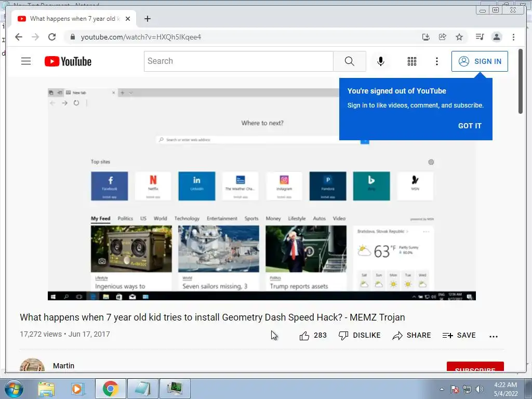Open the SHARE options for the video
532x399 pixels.
411,336
